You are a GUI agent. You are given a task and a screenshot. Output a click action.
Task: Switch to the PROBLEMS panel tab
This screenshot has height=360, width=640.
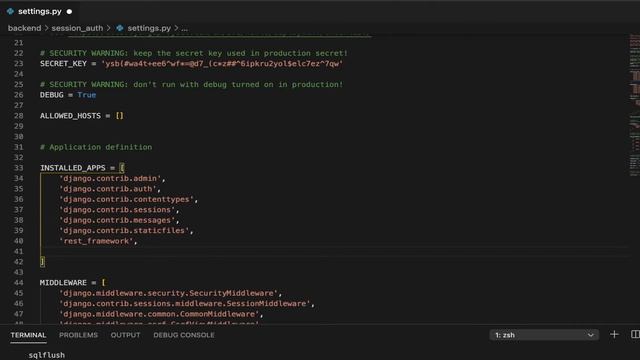[78, 335]
